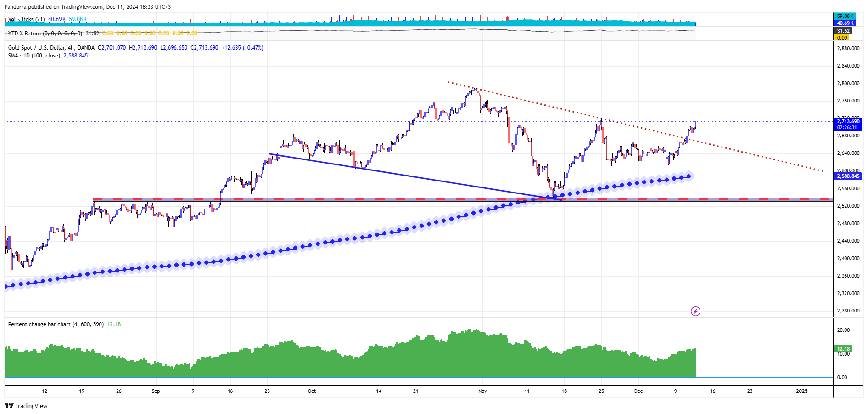The image size is (868, 414).
Task: Click the close value C2,713.690 in legend
Action: 204,48
